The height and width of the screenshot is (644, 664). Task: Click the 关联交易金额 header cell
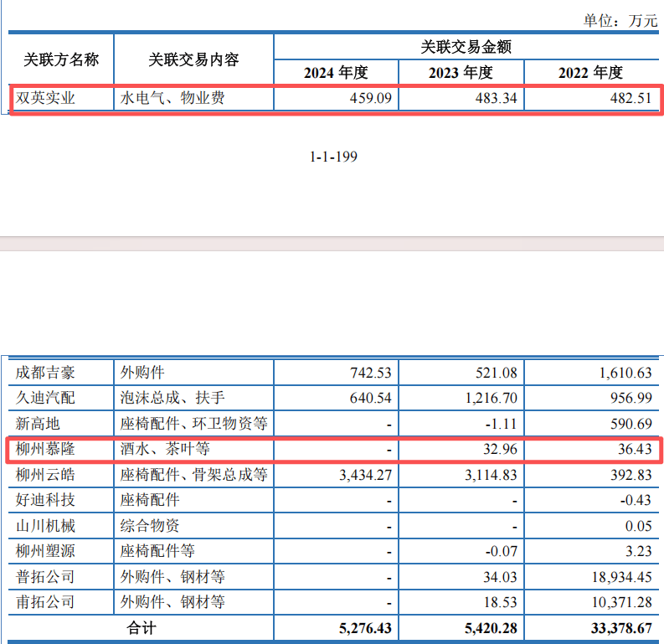click(466, 47)
